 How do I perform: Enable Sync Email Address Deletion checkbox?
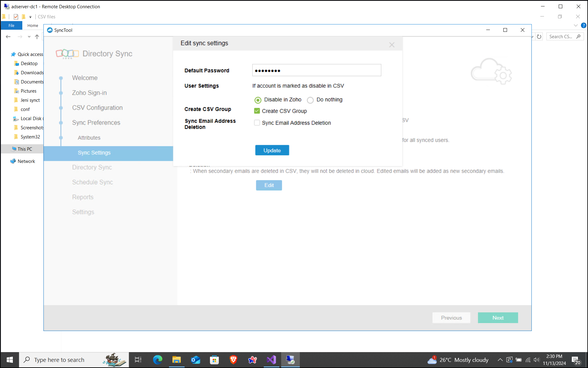point(257,123)
